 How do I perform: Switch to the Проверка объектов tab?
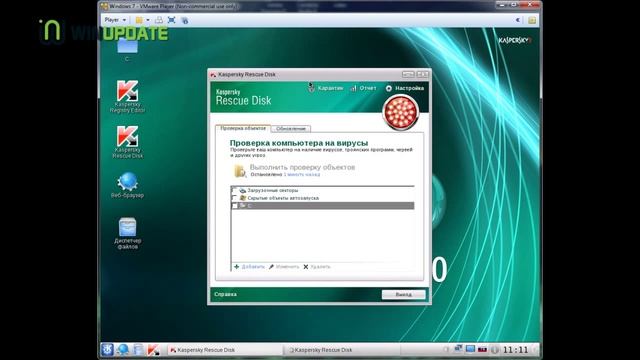click(x=243, y=128)
